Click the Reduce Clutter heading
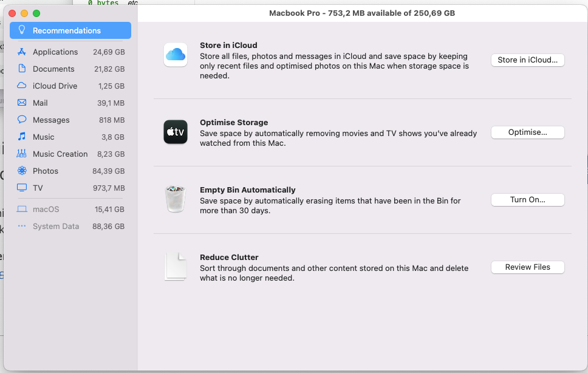The height and width of the screenshot is (373, 588). (x=229, y=258)
